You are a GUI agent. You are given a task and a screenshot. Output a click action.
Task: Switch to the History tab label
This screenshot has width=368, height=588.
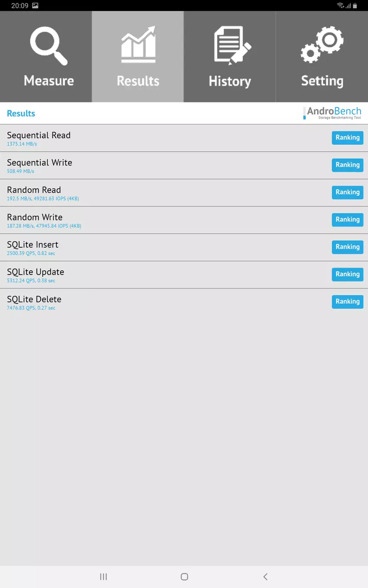(x=230, y=81)
